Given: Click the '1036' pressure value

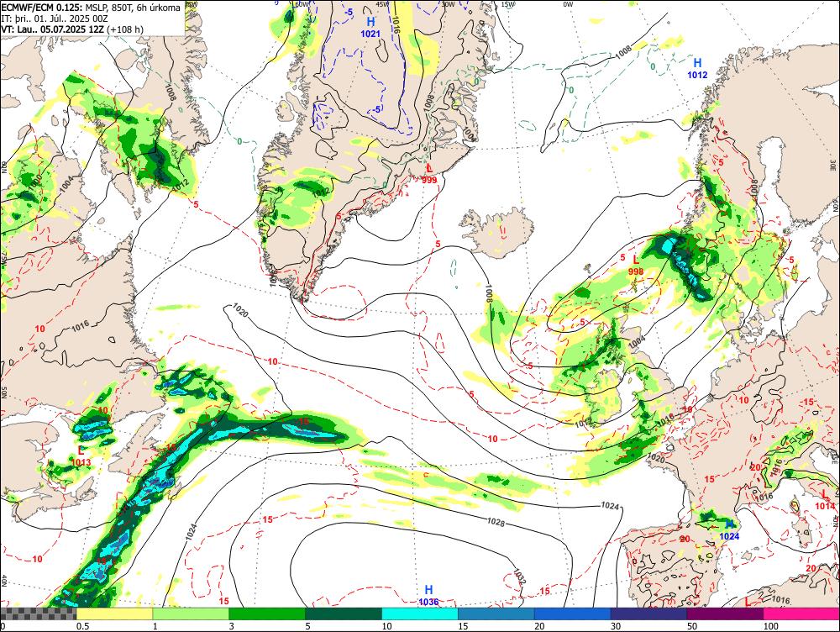Looking at the screenshot, I should pyautogui.click(x=428, y=602).
